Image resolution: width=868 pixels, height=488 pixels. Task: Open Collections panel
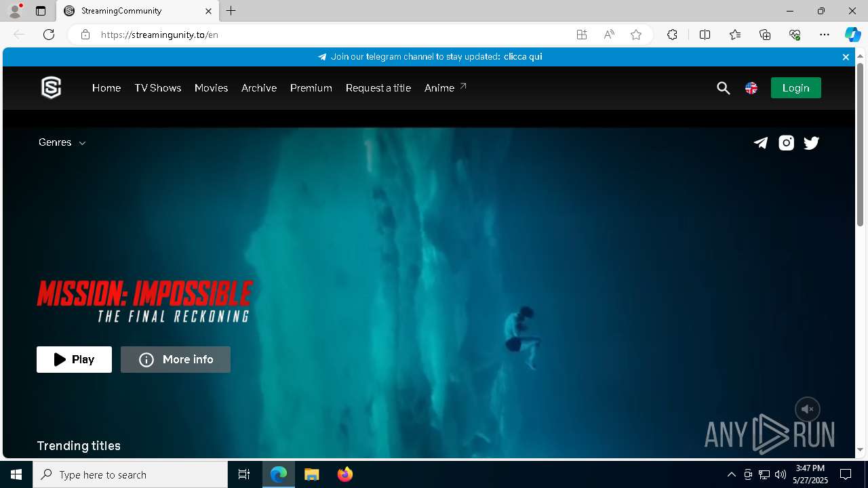pos(765,35)
